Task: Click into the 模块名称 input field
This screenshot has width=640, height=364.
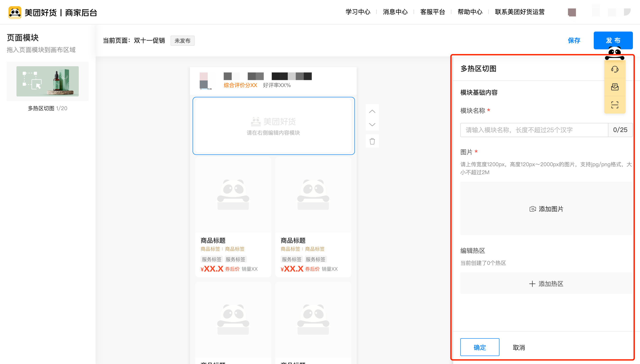Action: coord(534,130)
